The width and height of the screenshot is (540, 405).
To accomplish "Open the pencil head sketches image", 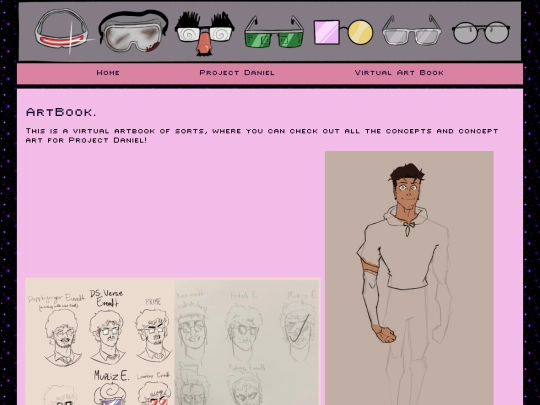I will click(x=247, y=342).
